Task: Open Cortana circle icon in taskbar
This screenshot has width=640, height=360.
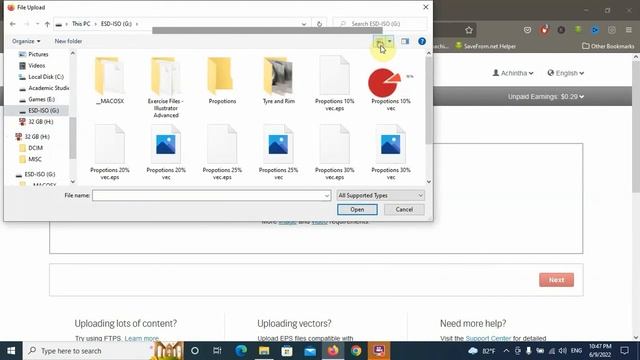Action: pos(195,351)
